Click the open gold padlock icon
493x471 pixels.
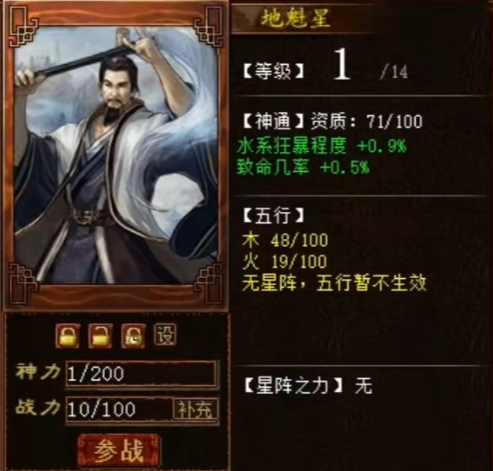coord(100,336)
